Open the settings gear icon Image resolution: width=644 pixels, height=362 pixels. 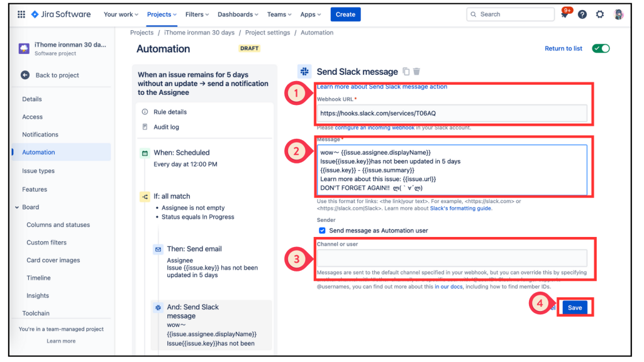coord(600,14)
